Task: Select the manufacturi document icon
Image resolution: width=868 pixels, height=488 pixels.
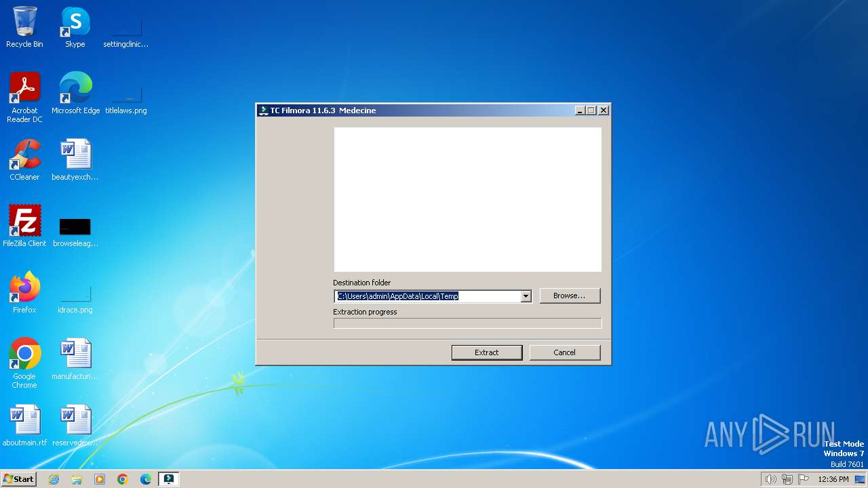Action: pos(75,359)
